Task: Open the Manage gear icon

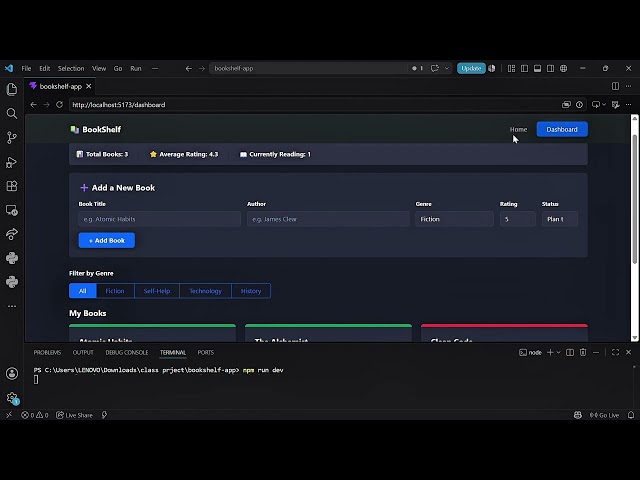Action: (x=12, y=398)
